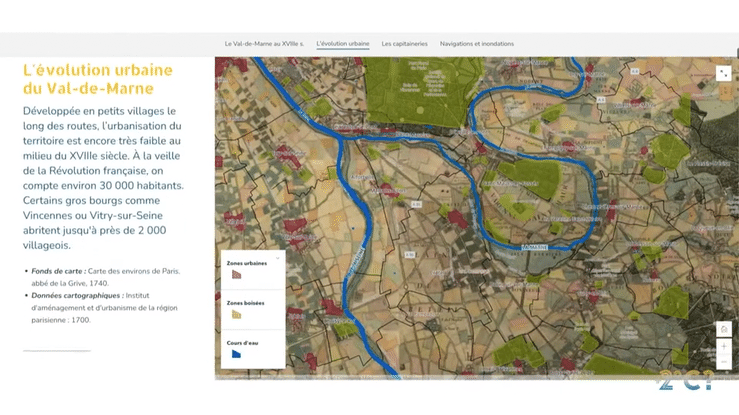739x415 pixels.
Task: Reset map to home extent
Action: click(x=723, y=329)
